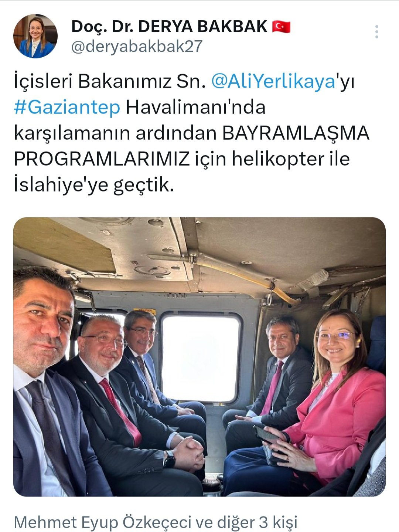Open the #Gaziantep hashtag

pos(67,107)
